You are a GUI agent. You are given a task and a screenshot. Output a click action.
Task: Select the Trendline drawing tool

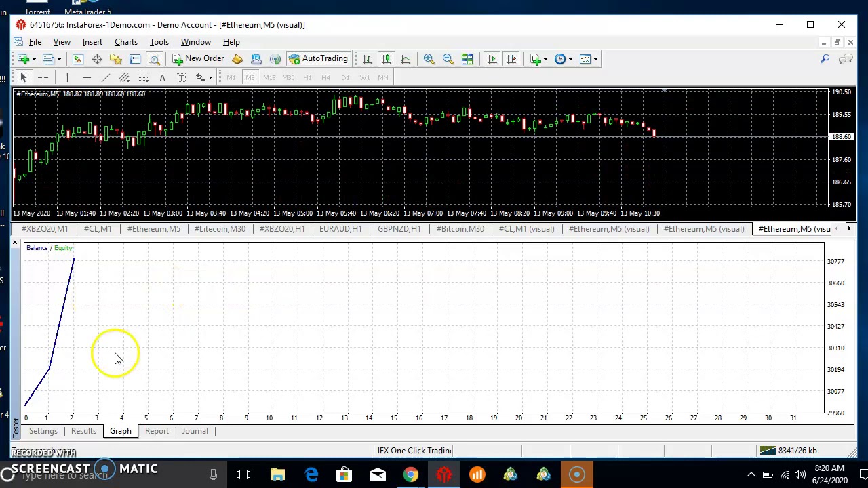pos(105,77)
